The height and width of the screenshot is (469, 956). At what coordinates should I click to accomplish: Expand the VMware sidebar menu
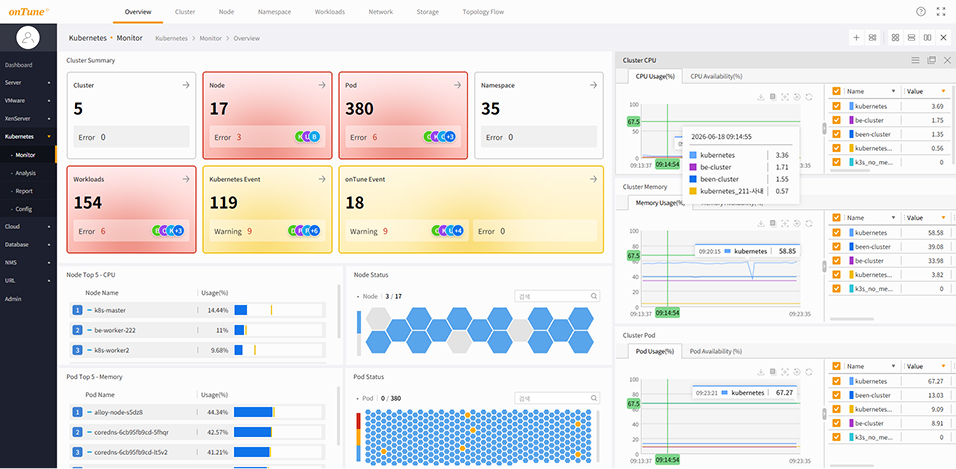[28, 100]
